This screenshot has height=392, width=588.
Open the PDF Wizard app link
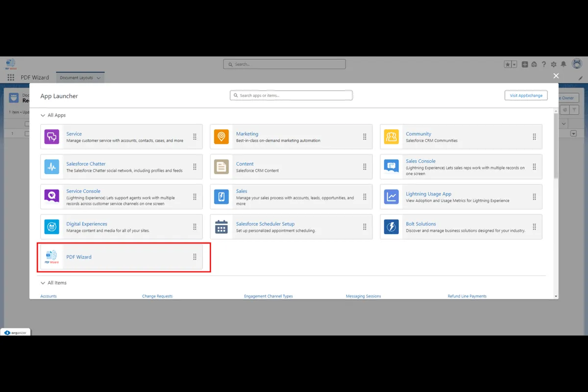79,257
